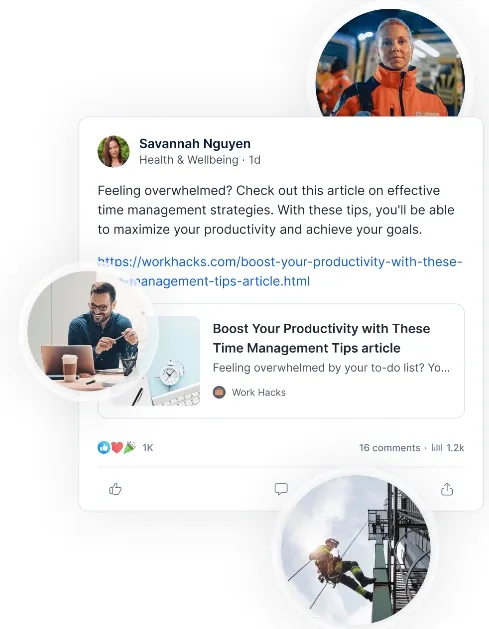Click the man with laptop photo

pos(89,331)
